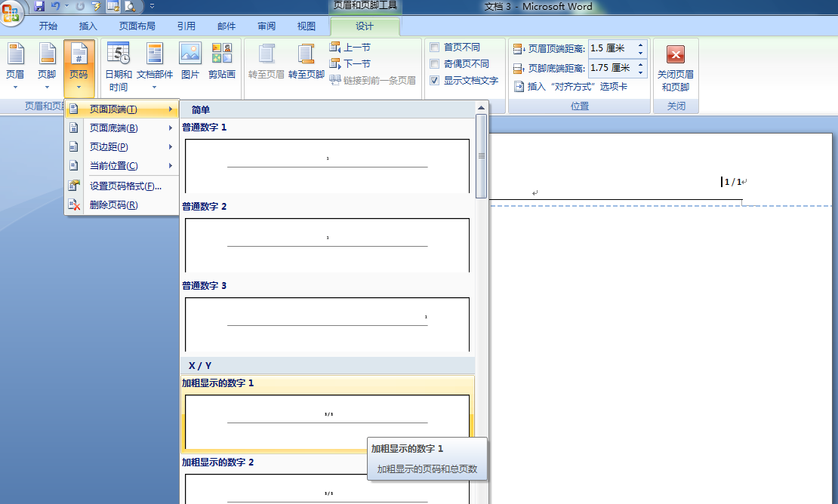Open 当前位置(C) submenu
Image resolution: width=838 pixels, height=504 pixels.
tap(122, 166)
